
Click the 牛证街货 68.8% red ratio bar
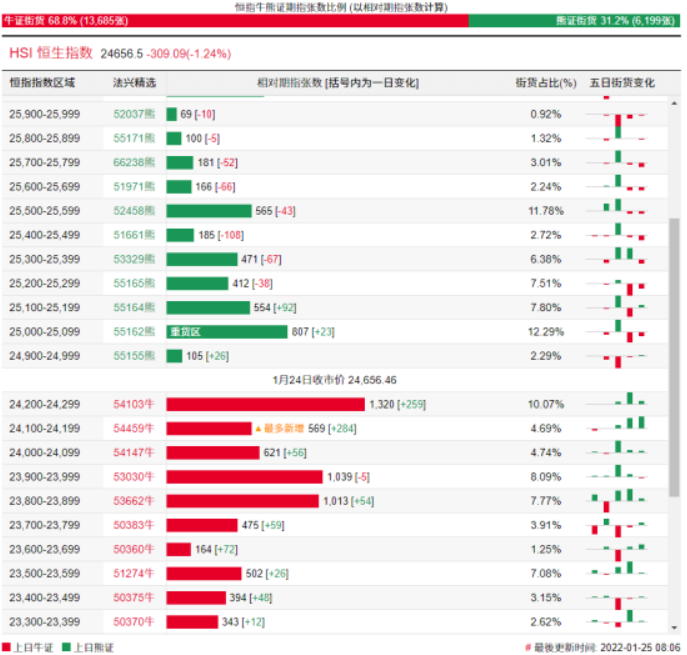pos(235,21)
